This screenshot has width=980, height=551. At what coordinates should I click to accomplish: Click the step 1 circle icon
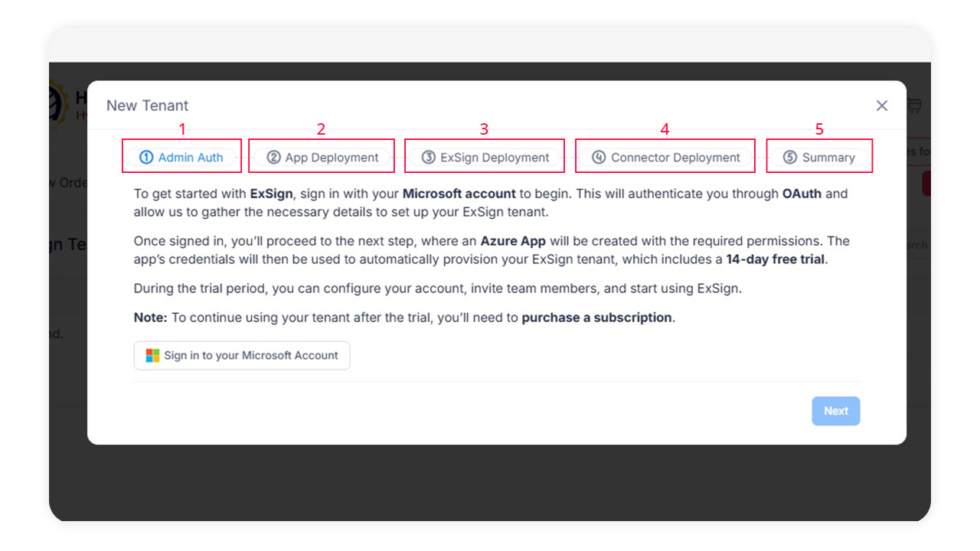(x=146, y=158)
